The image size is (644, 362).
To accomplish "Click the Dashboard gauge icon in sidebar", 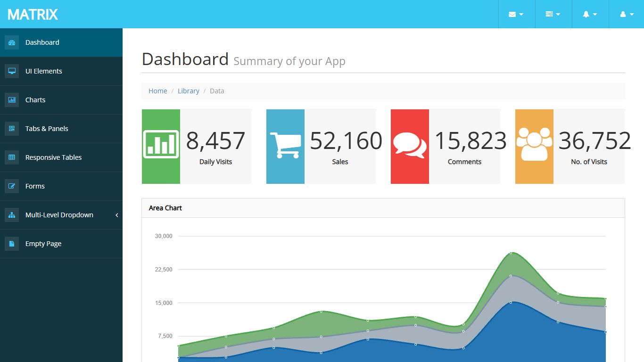I will (x=12, y=42).
